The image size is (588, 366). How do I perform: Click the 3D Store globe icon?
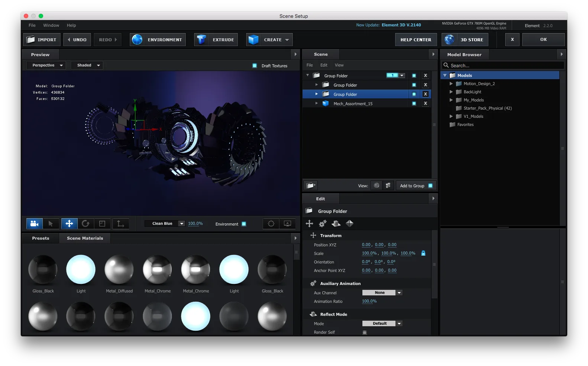pyautogui.click(x=449, y=39)
